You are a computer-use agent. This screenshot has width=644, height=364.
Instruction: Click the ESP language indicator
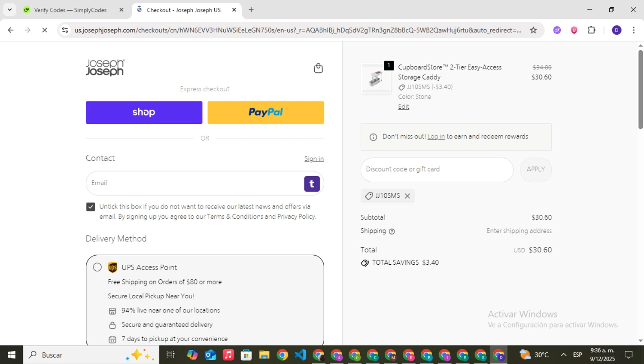(x=577, y=355)
